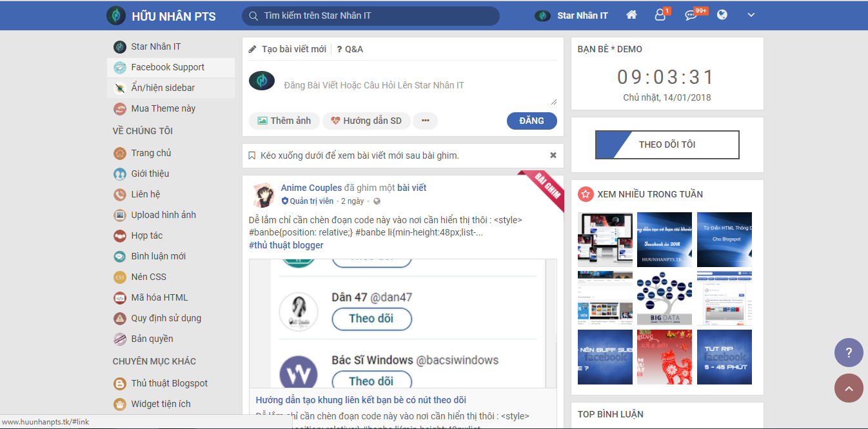Click the Trang chủ house icon
Screen dimensions: 868x429
(x=120, y=153)
